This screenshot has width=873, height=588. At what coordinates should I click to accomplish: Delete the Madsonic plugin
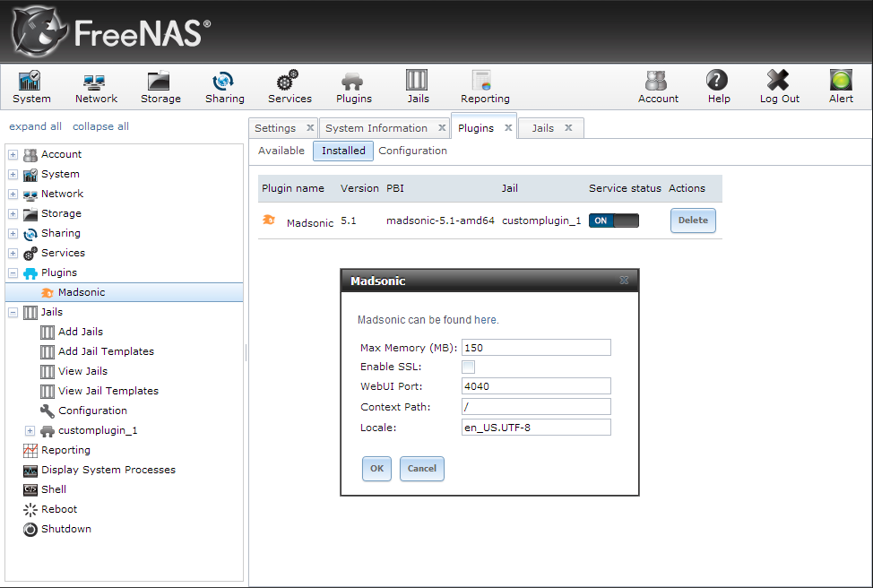coord(692,220)
